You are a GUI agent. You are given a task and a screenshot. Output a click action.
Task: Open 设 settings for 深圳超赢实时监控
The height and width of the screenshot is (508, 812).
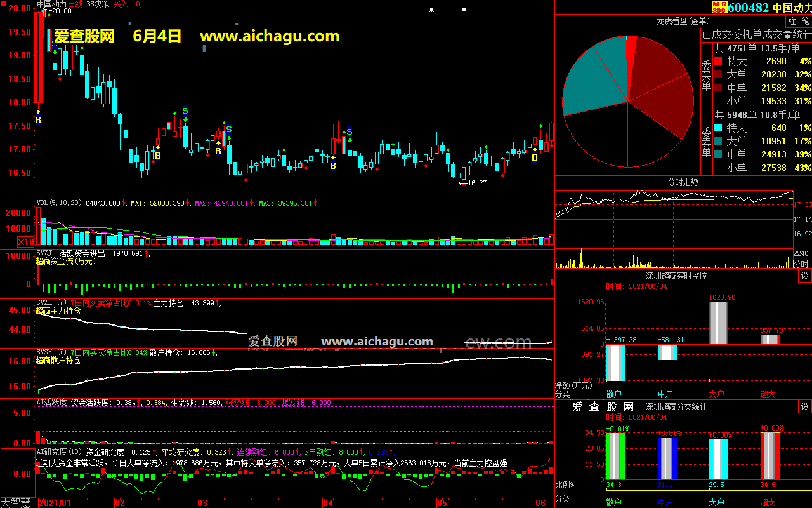pyautogui.click(x=805, y=276)
